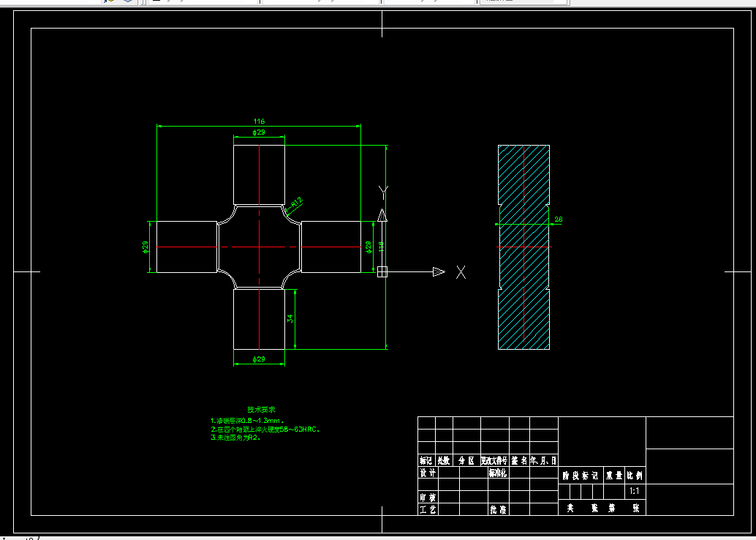The image size is (756, 540).
Task: Click the 设计 cell in the title block
Action: coord(428,473)
